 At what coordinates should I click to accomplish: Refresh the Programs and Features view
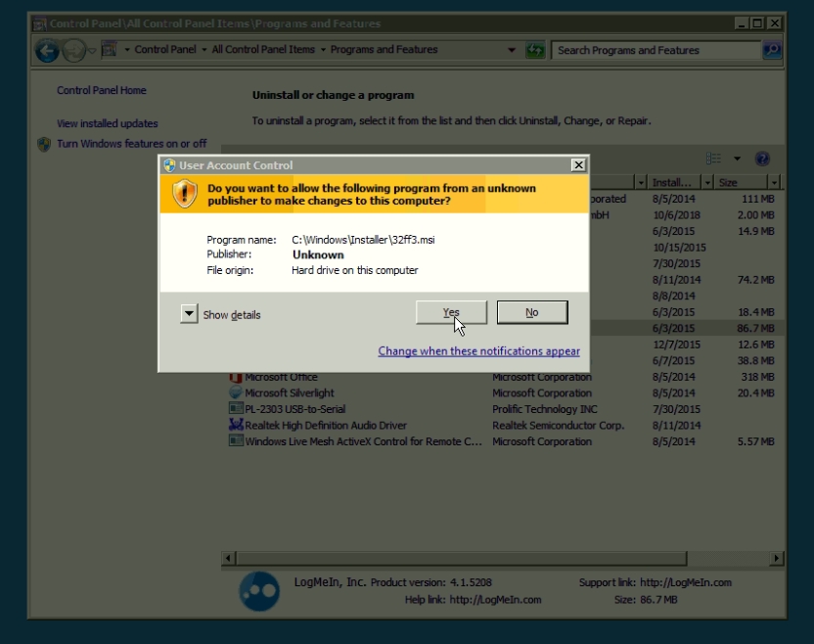click(535, 50)
